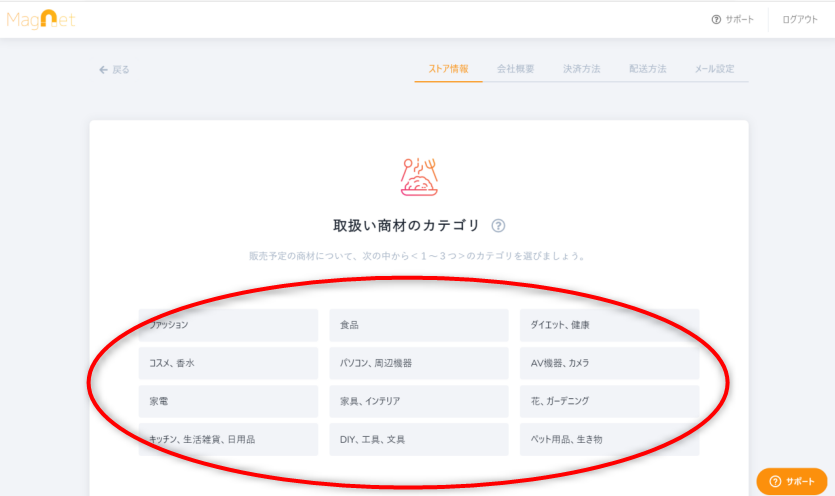Screen dimensions: 835x496
Task: Click the food dish category icon
Action: (x=419, y=177)
